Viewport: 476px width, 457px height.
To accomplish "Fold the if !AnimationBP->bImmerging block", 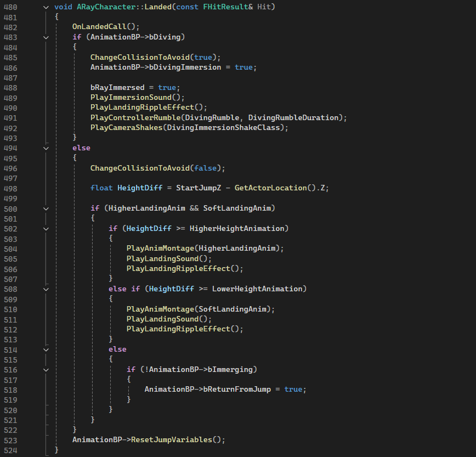I will click(46, 370).
